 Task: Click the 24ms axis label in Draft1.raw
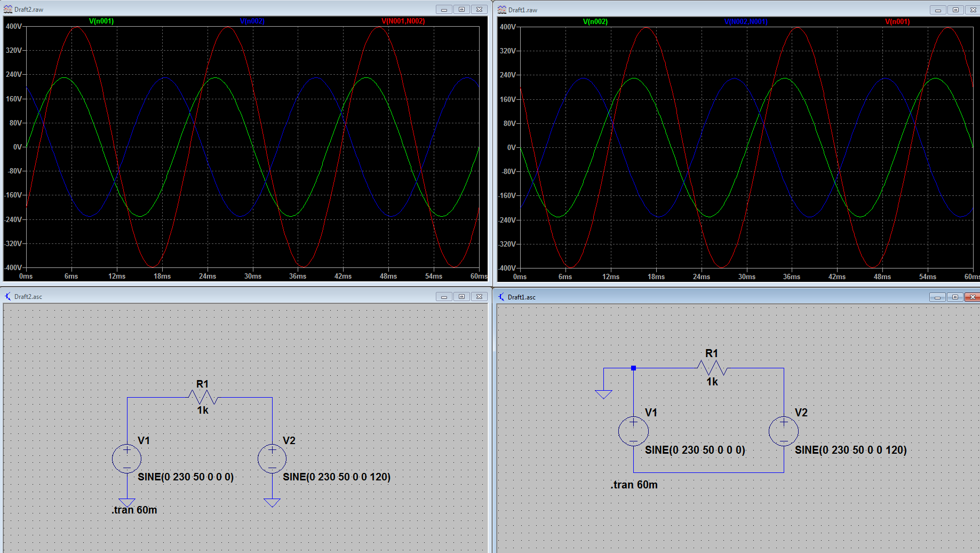(x=702, y=276)
